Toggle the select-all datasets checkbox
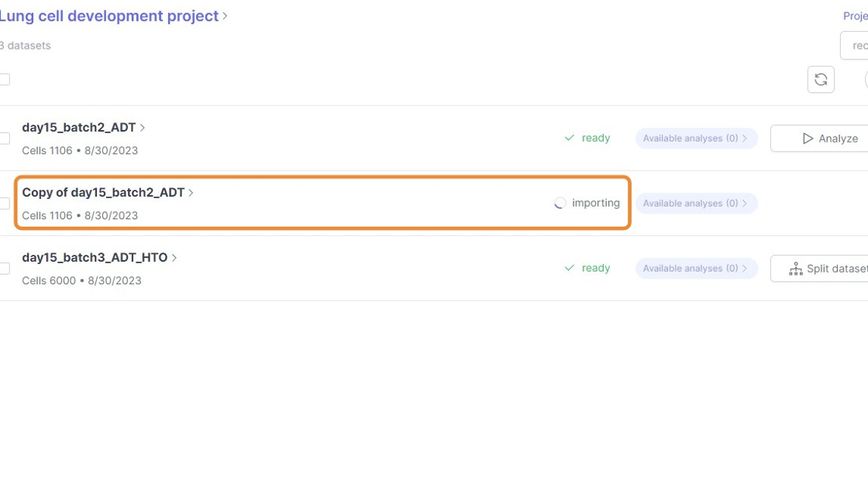This screenshot has height=484, width=868. tap(4, 80)
